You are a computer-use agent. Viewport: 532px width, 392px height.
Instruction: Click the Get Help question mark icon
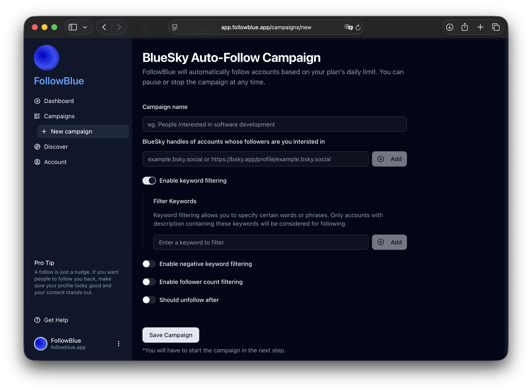pos(37,320)
